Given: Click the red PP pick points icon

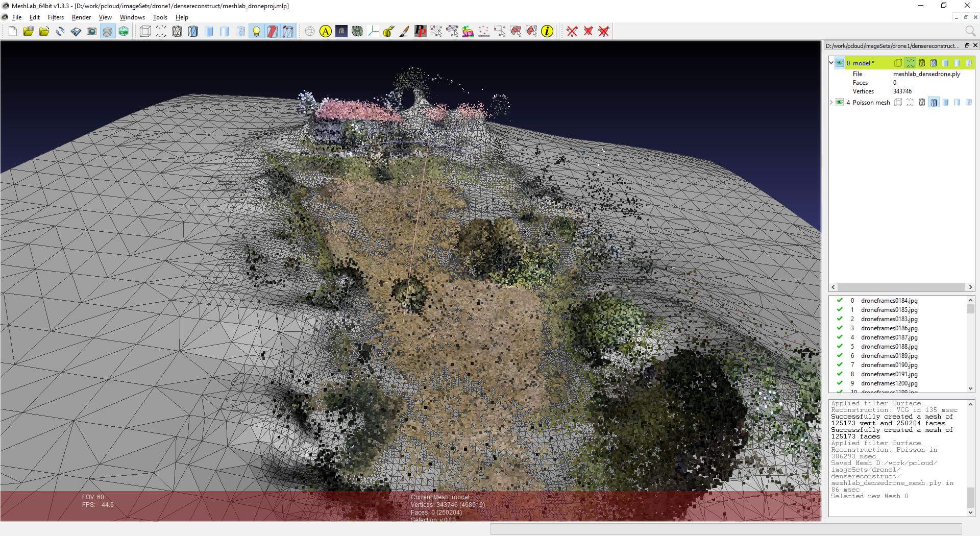Looking at the screenshot, I should [x=421, y=32].
